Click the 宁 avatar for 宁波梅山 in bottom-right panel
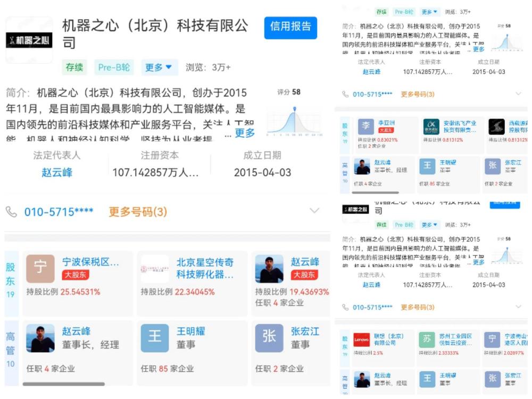Viewport: 532px width, 399px height. (492, 339)
